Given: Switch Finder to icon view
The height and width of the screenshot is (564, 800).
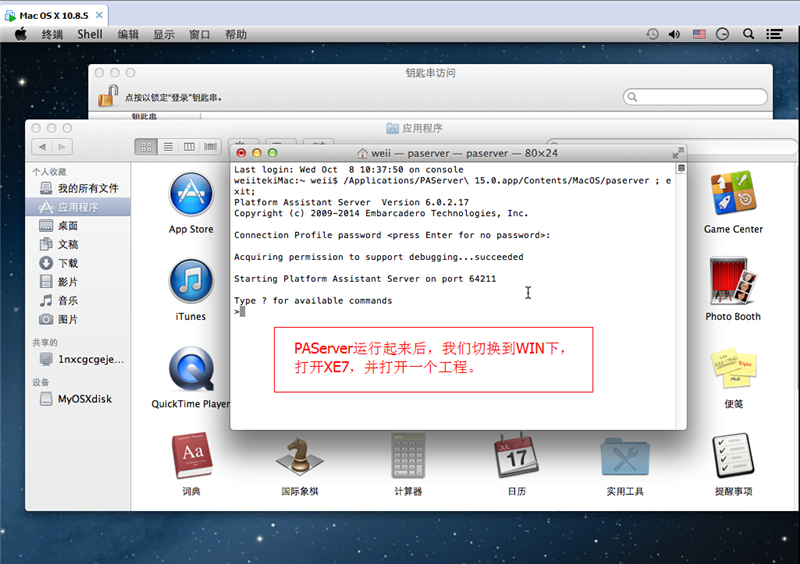Looking at the screenshot, I should point(146,147).
